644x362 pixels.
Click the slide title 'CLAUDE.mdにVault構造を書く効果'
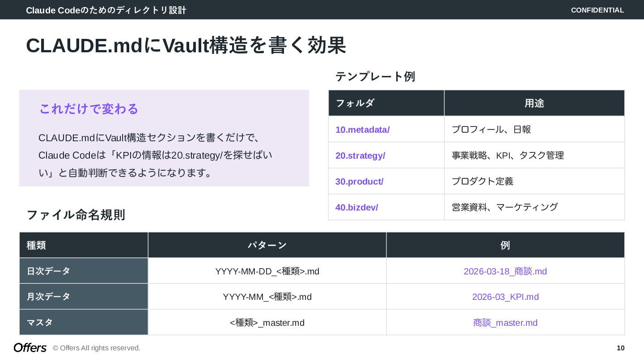coord(186,45)
